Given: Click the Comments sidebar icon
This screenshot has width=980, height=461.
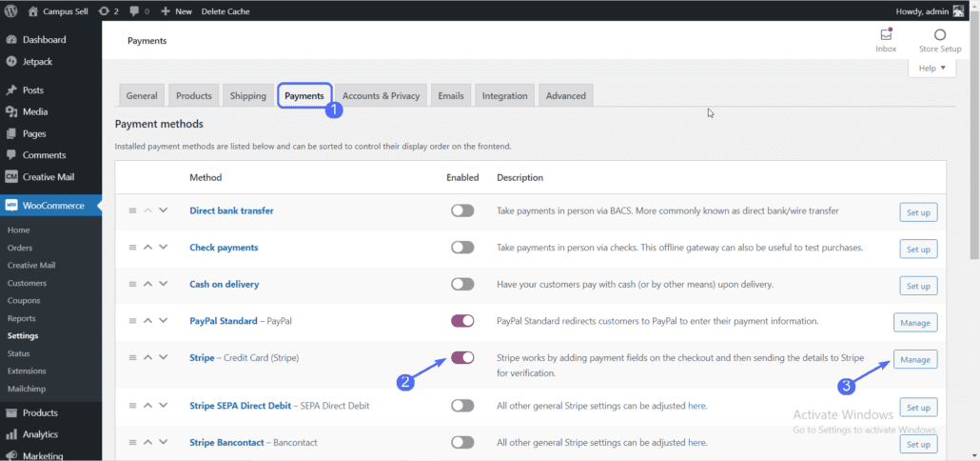Looking at the screenshot, I should [10, 155].
